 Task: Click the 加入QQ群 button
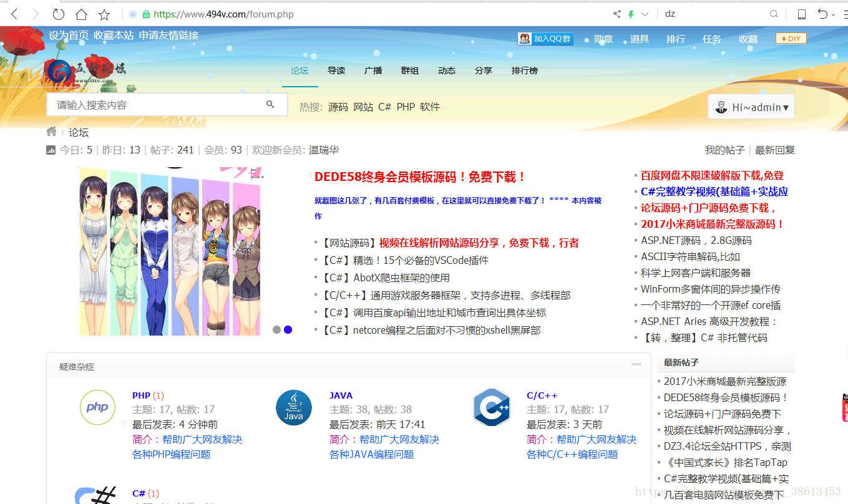(545, 39)
